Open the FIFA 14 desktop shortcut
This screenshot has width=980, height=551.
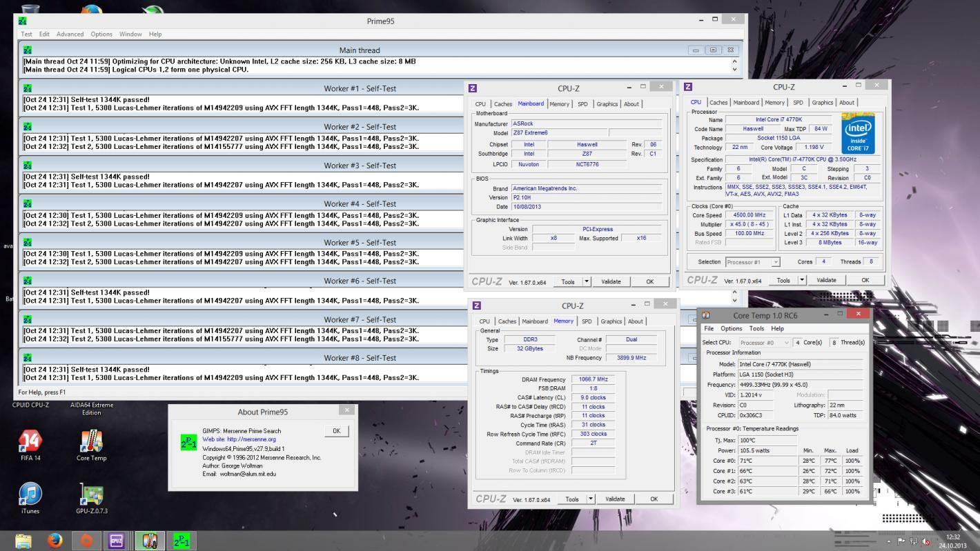[30, 442]
